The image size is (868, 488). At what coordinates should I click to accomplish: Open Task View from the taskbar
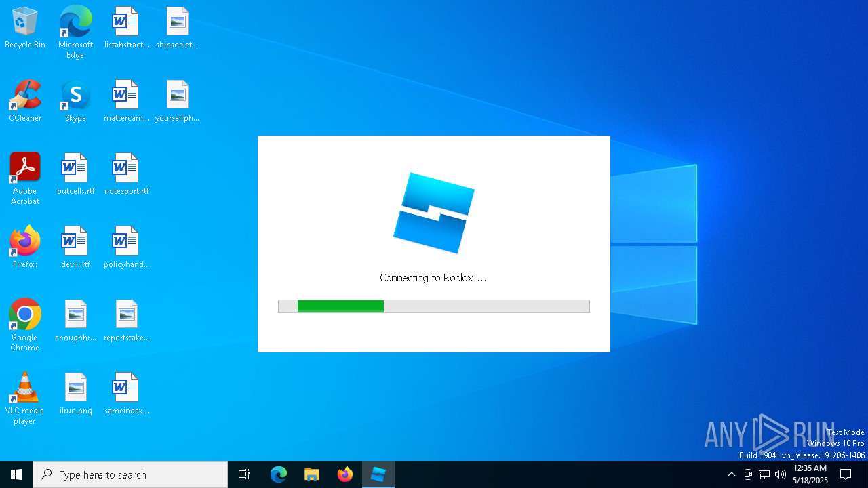(244, 474)
